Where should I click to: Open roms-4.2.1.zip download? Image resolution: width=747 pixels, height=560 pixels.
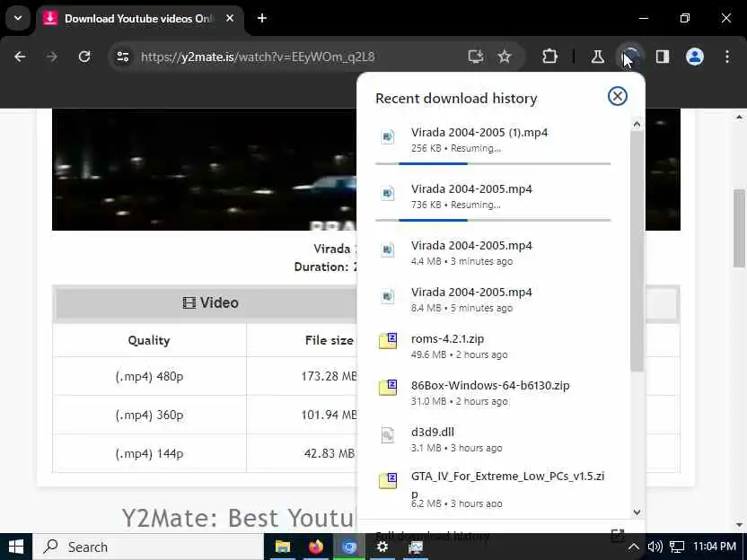pos(493,346)
